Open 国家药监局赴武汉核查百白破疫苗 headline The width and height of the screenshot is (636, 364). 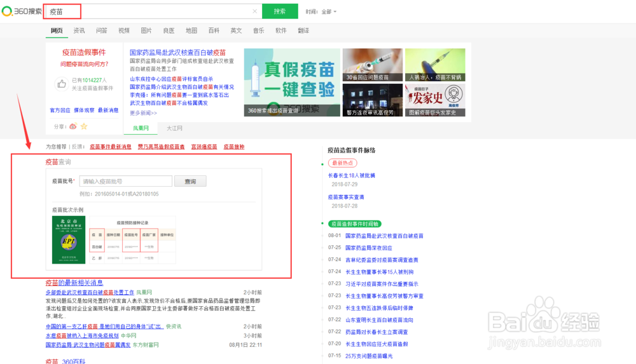pyautogui.click(x=177, y=53)
